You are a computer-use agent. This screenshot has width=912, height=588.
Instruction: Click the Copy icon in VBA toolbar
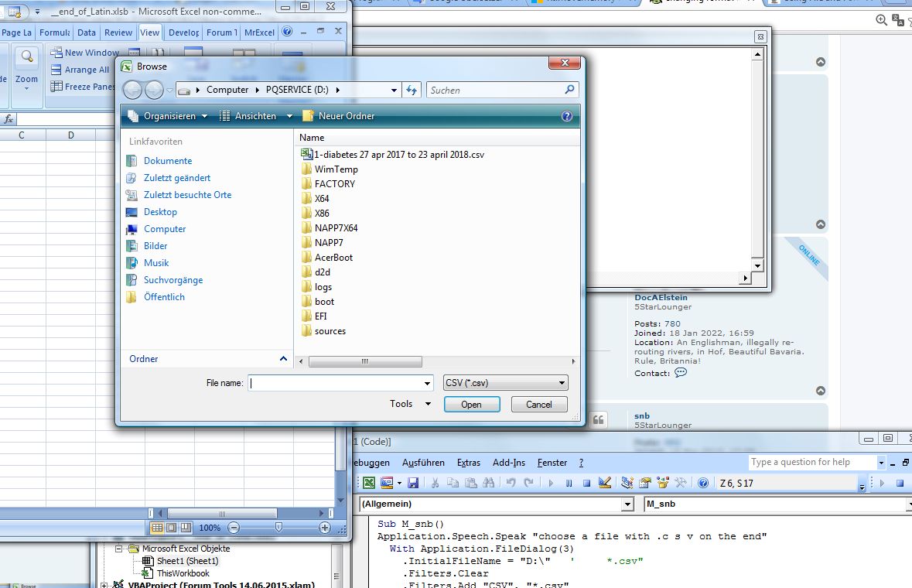(x=453, y=483)
